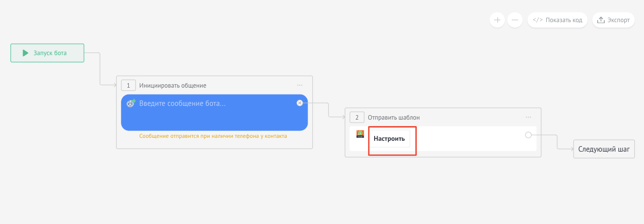Open the three-dot menu of Отправить шаблон
Viewport: 644px width, 224px height.
click(528, 117)
